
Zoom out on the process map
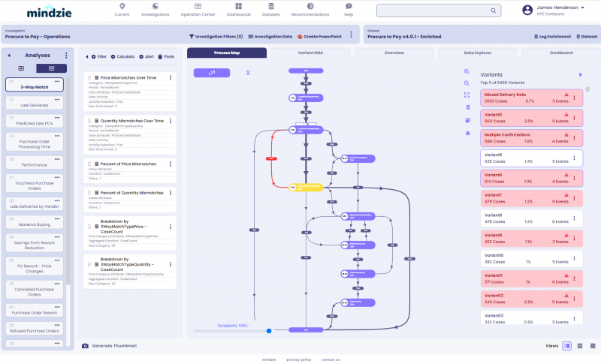(467, 83)
